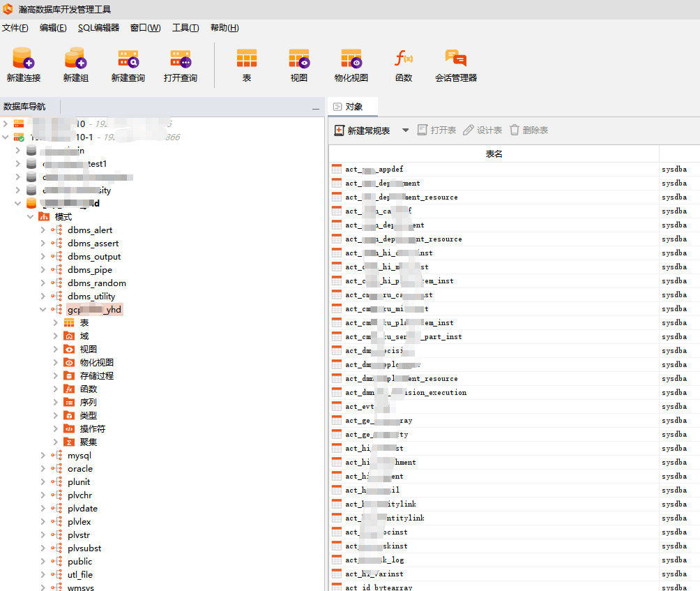
Task: Select the plvdate schema
Action: coord(82,509)
